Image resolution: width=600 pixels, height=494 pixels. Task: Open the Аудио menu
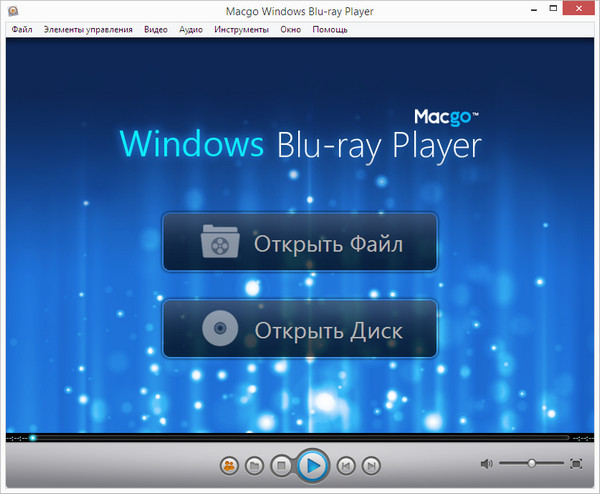(191, 30)
